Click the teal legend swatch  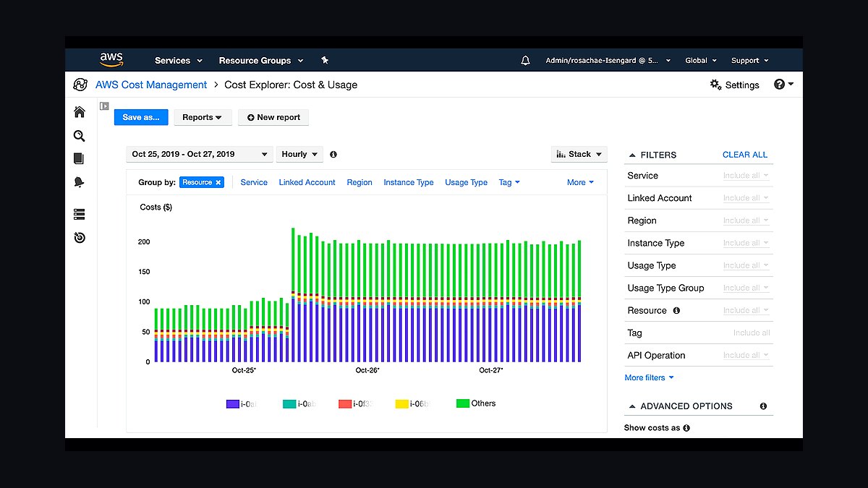tap(289, 404)
